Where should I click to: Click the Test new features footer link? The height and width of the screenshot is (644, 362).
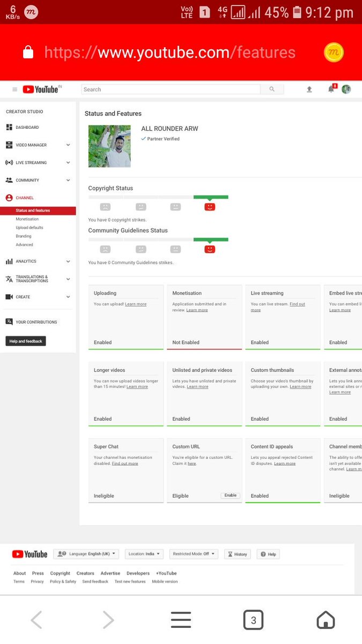130,582
